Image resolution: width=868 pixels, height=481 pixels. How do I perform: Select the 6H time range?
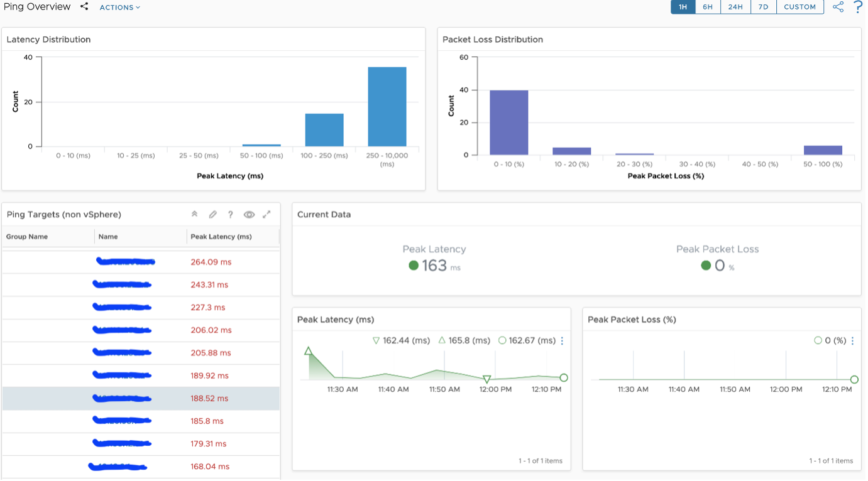[x=708, y=7]
